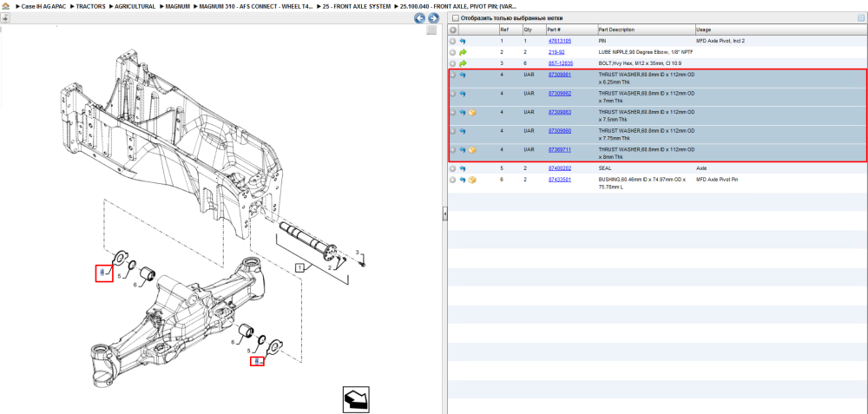Click blue arrow in 87369711 row
This screenshot has height=414, width=868.
coord(463,150)
